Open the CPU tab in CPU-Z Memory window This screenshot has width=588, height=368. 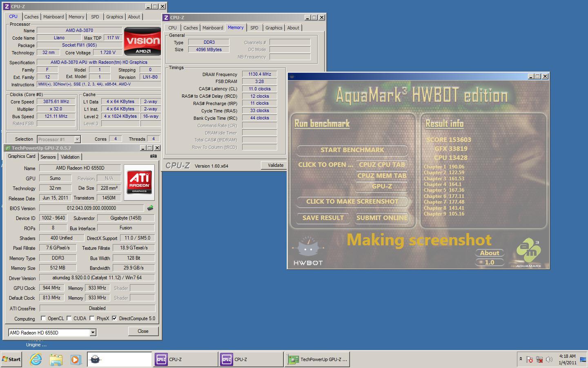(x=172, y=28)
